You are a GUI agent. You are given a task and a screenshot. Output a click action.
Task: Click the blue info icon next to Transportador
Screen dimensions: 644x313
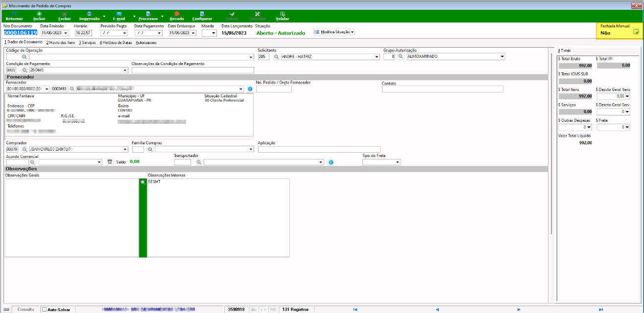coord(331,162)
